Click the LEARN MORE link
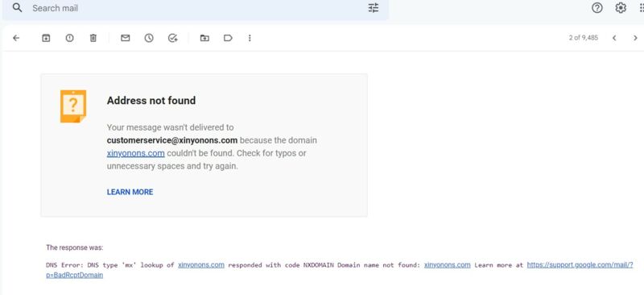Screen dimensions: 644x295 pos(130,192)
